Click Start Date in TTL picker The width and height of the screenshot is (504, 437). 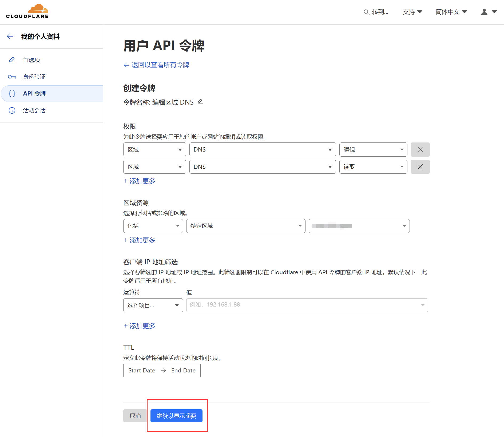142,370
